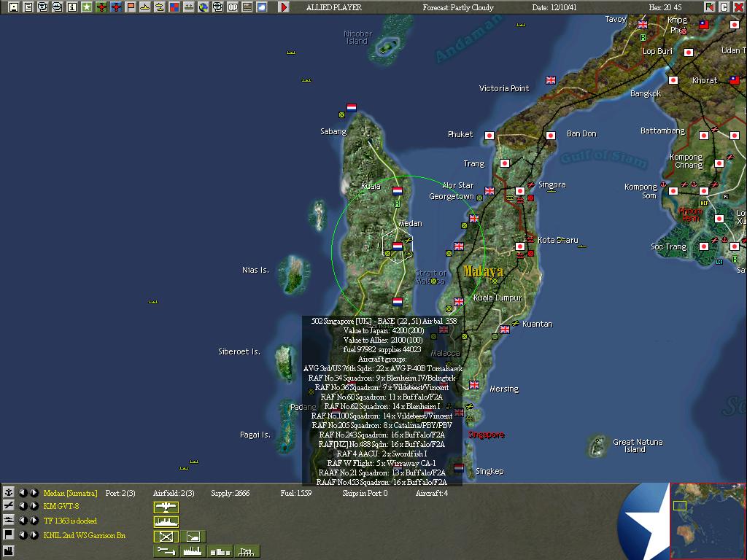Click the bar-blocks resources button
The image size is (747, 560).
pos(220,551)
